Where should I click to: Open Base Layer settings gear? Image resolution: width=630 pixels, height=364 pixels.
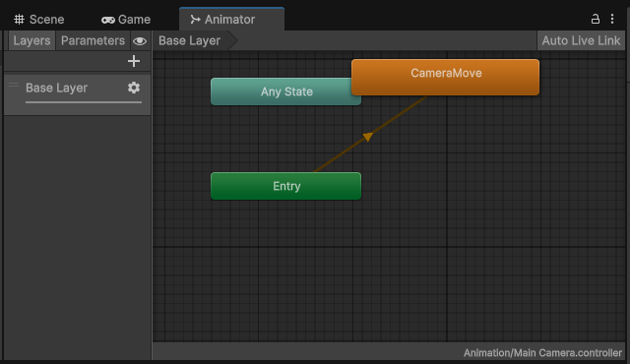[x=134, y=88]
